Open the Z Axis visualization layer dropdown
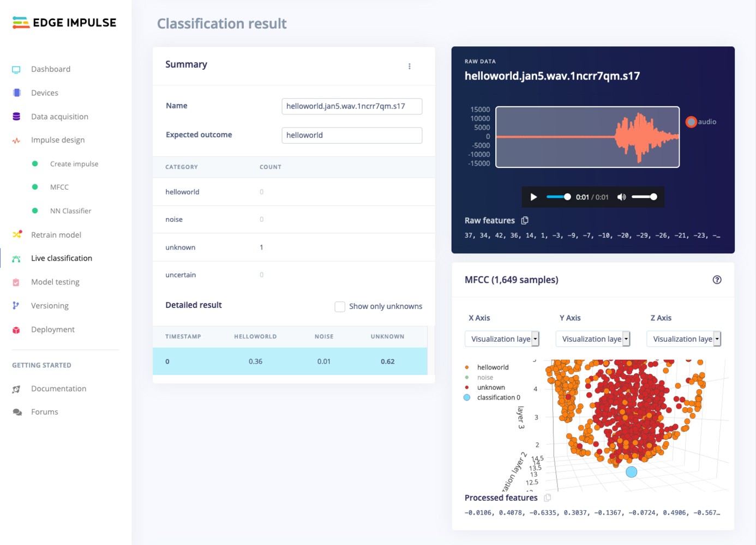756x545 pixels. (x=684, y=339)
